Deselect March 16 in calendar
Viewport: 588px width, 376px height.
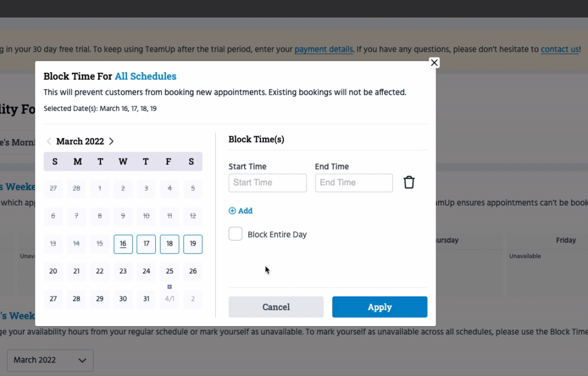coord(123,244)
